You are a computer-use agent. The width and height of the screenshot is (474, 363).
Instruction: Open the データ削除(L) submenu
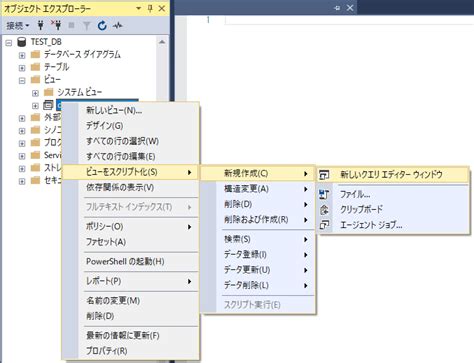click(258, 285)
